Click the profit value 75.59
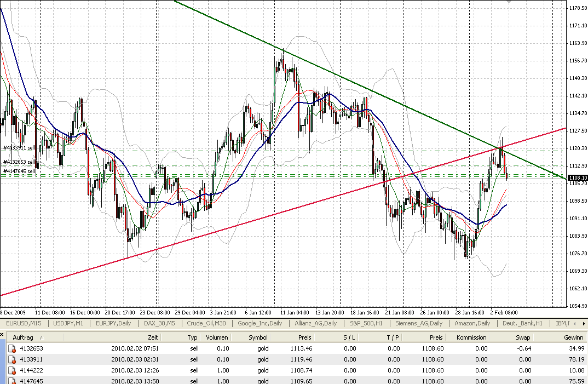The width and height of the screenshot is (588, 384). (x=577, y=381)
